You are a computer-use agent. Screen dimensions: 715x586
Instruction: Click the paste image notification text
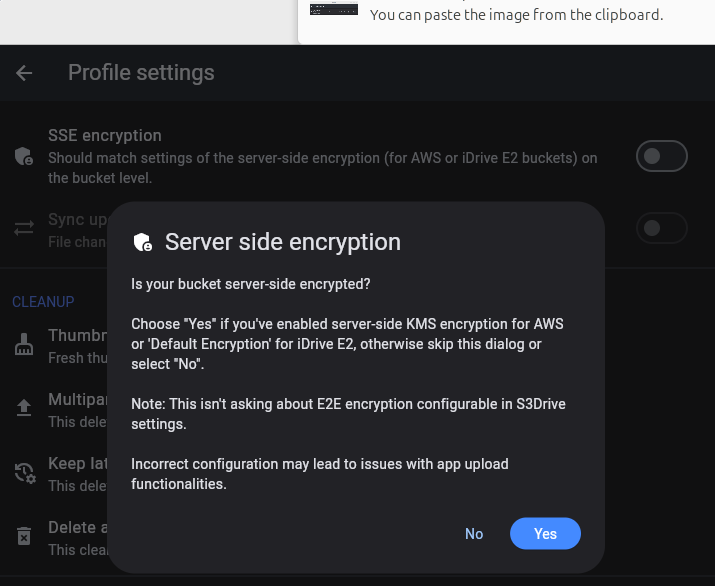[516, 15]
